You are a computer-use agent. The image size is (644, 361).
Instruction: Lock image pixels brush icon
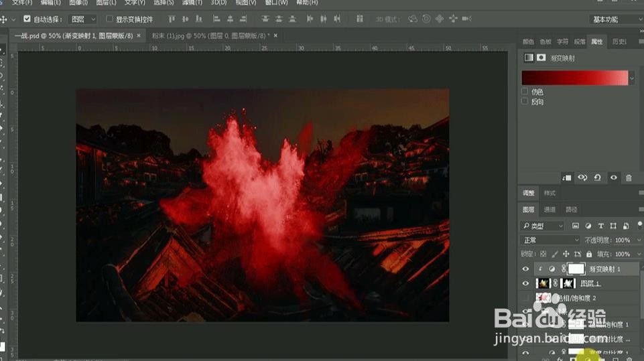coord(554,254)
